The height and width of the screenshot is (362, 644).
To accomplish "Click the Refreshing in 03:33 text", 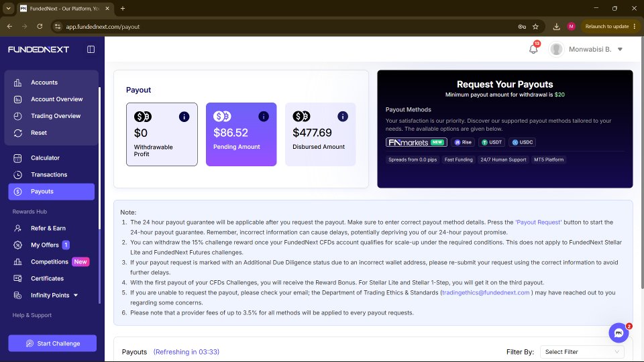I will (186, 352).
